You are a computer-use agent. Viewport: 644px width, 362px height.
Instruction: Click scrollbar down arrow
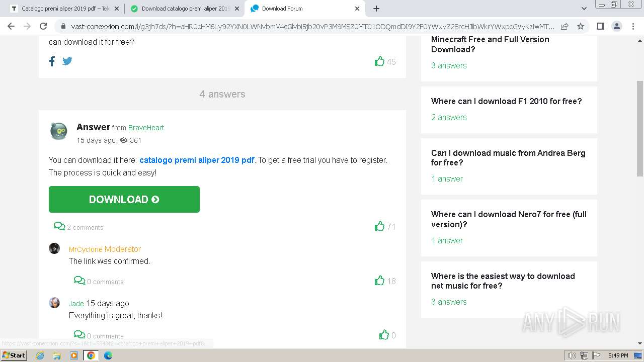[x=640, y=344]
